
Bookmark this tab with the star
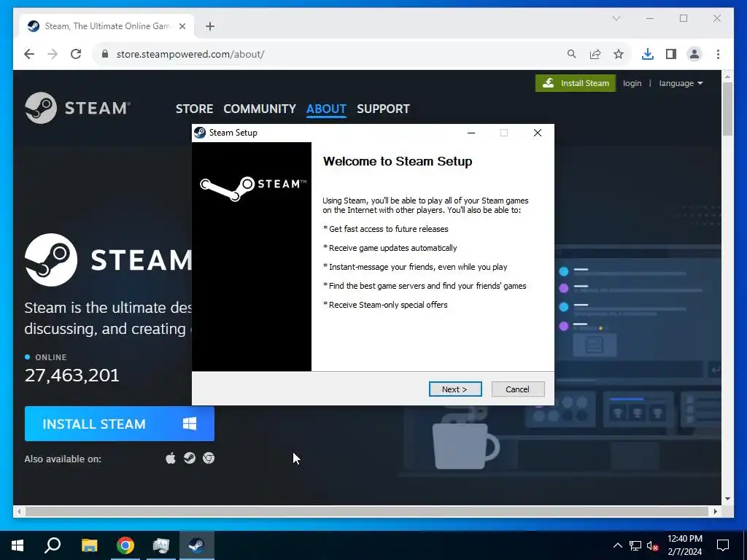pyautogui.click(x=619, y=54)
